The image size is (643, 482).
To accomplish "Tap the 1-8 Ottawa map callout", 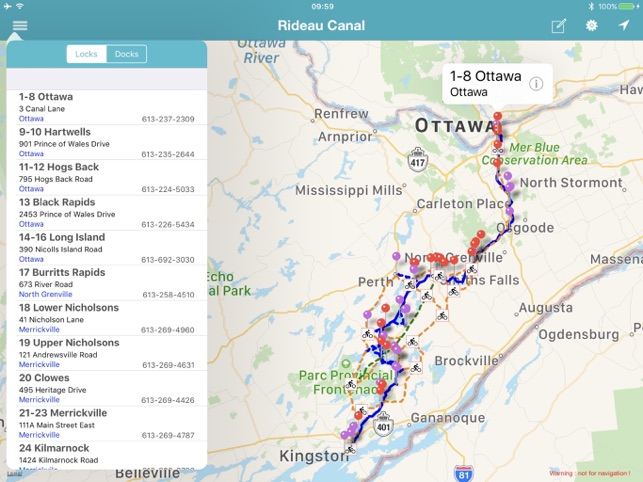I will 497,84.
